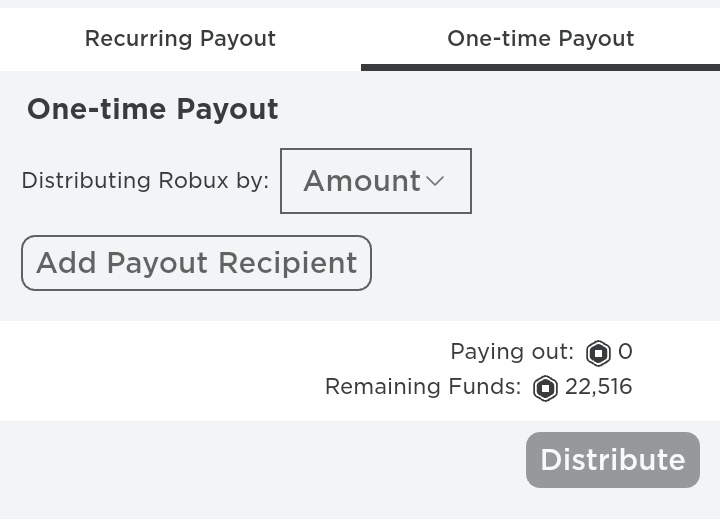Click the Paying out value of 0
The width and height of the screenshot is (720, 519).
point(625,352)
